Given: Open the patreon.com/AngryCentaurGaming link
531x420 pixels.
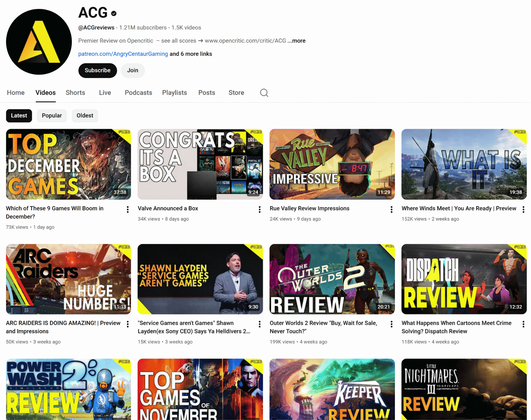Looking at the screenshot, I should (x=123, y=54).
